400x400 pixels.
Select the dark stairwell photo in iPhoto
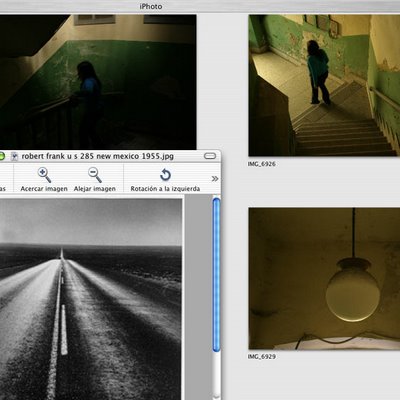98,82
